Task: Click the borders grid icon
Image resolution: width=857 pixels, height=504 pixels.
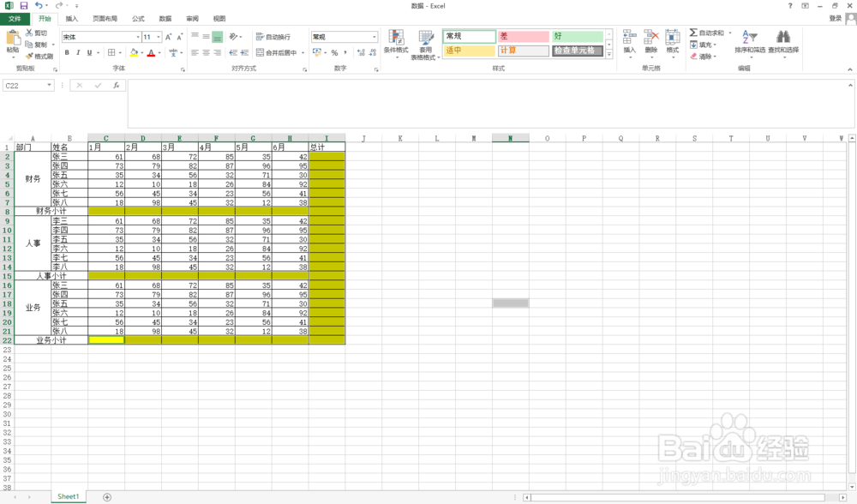Action: (111, 52)
